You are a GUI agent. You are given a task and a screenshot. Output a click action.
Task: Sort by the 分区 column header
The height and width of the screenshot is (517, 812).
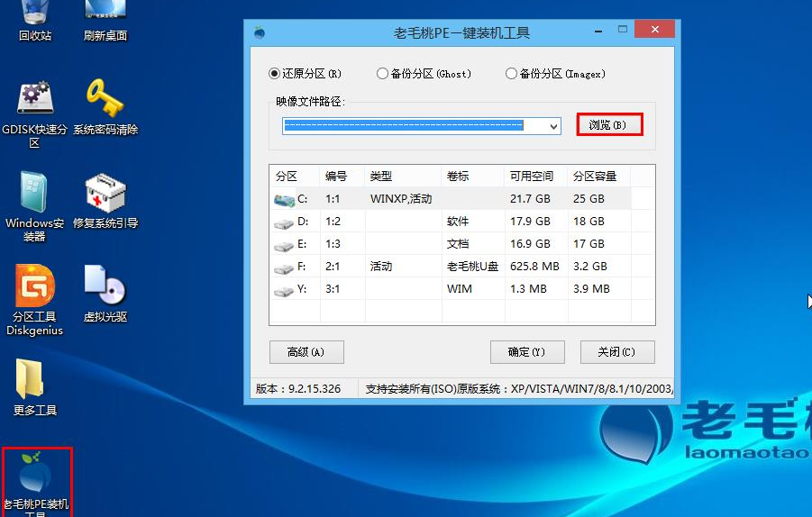(295, 176)
